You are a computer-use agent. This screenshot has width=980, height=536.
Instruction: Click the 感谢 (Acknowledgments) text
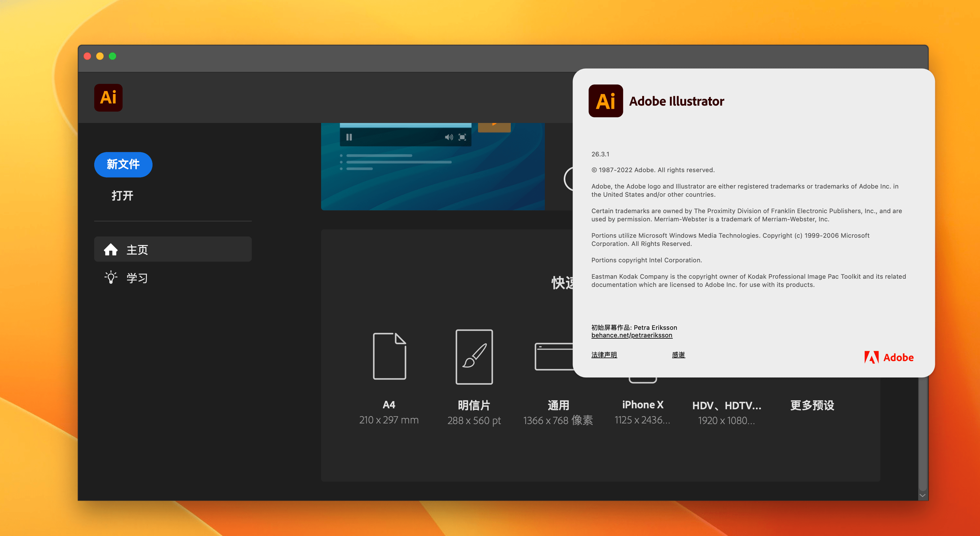pos(679,355)
